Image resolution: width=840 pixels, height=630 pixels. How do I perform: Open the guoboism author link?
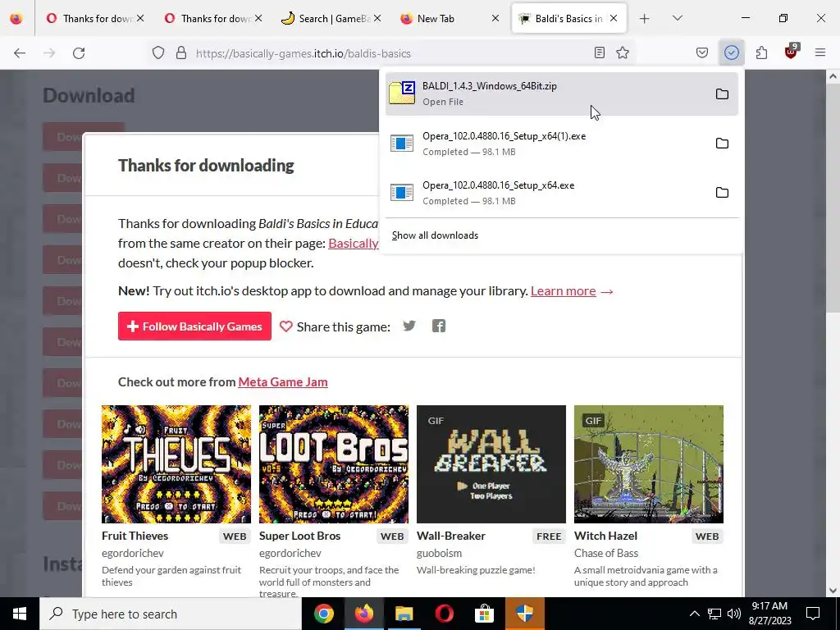[x=440, y=553]
